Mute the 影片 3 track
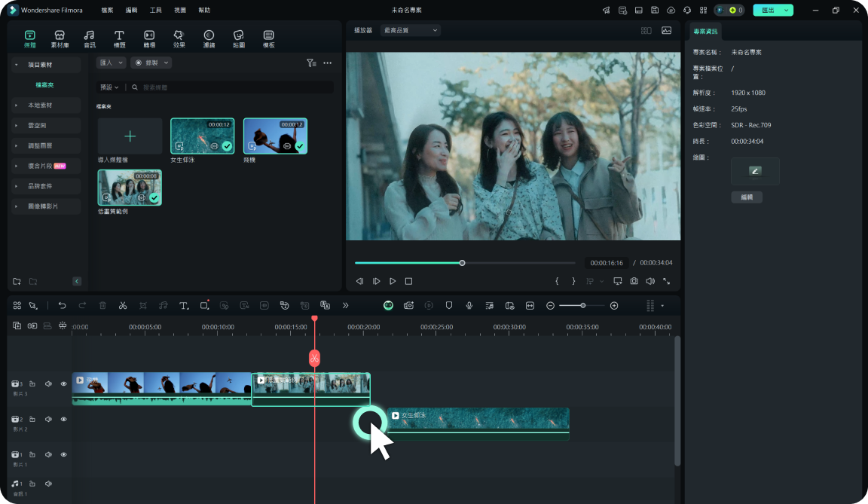The width and height of the screenshot is (868, 504). point(48,384)
